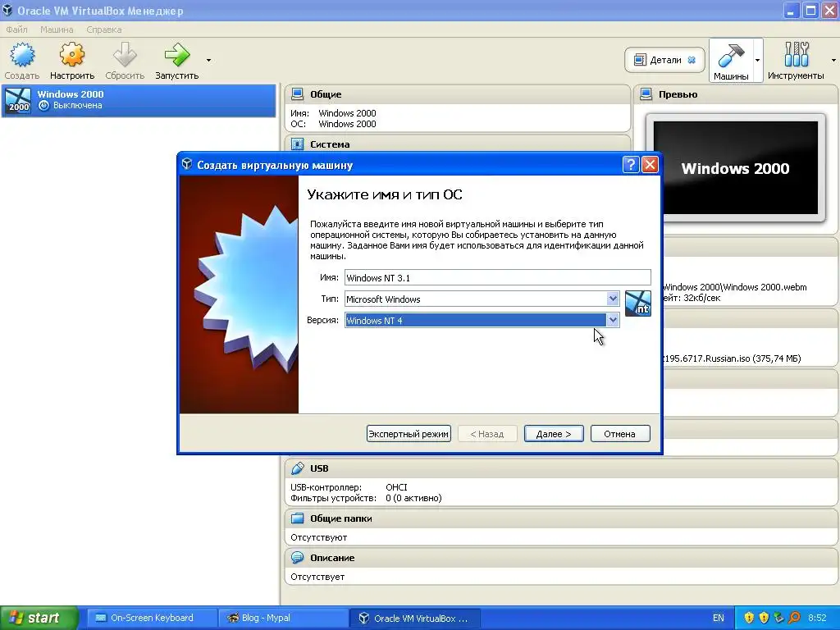Click the EN language indicator
This screenshot has width=840, height=630.
[x=719, y=618]
